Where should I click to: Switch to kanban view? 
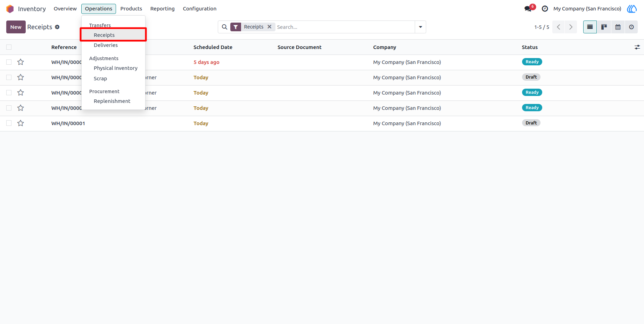pyautogui.click(x=604, y=27)
